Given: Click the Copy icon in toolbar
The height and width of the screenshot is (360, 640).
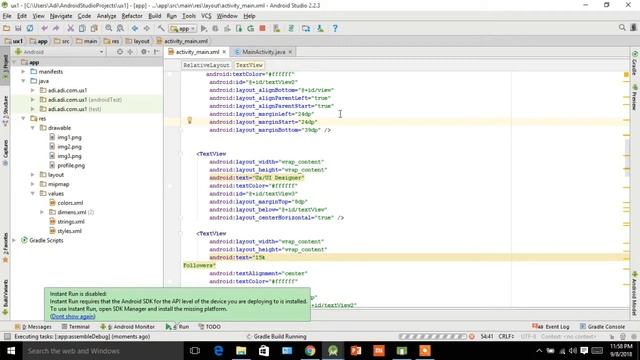Looking at the screenshot, I should pos(82,28).
